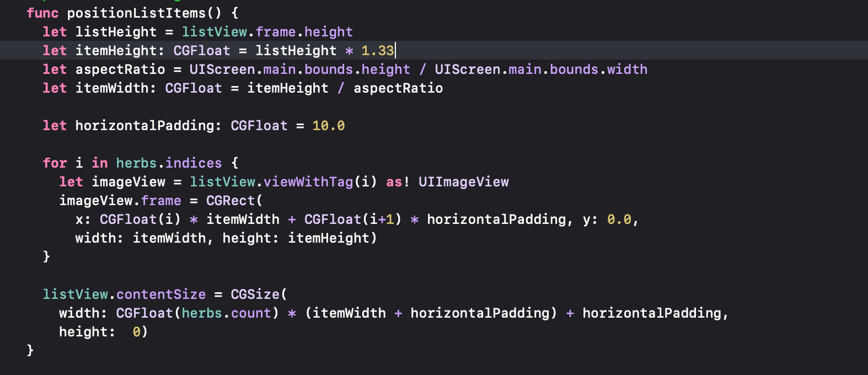
Task: Click listView.frame.height expression
Action: [267, 32]
